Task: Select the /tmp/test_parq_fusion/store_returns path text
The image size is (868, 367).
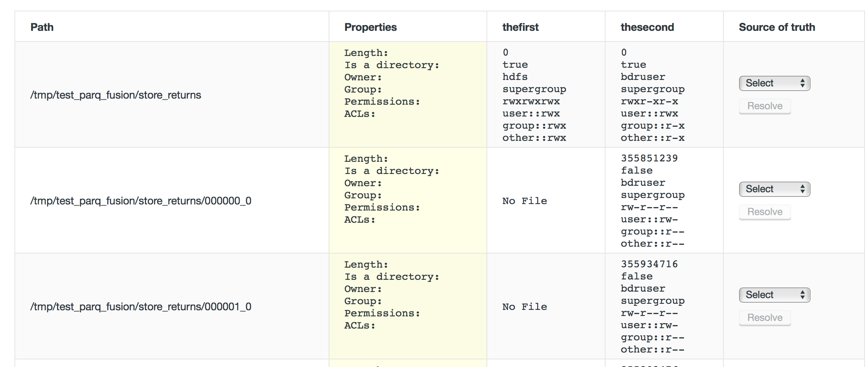Action: coord(116,95)
